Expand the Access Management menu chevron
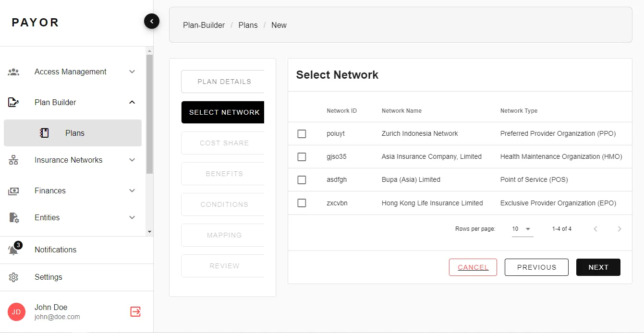The height and width of the screenshot is (333, 644). coord(132,72)
